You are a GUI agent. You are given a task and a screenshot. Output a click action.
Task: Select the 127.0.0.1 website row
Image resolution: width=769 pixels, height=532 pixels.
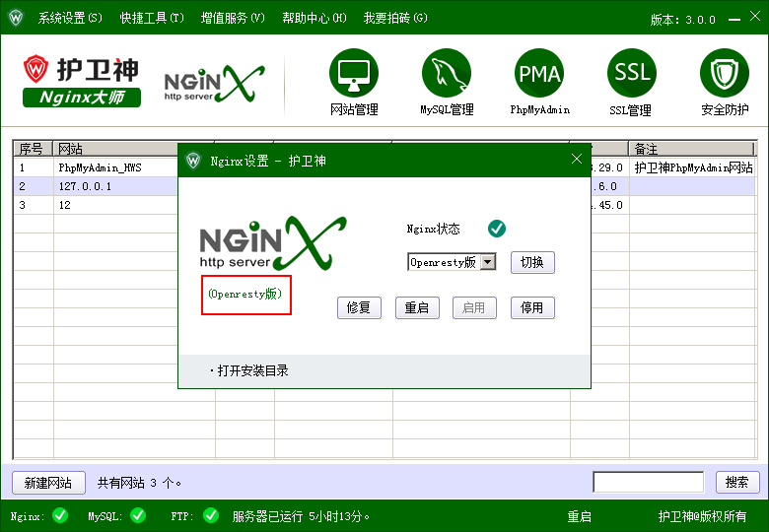tap(85, 186)
